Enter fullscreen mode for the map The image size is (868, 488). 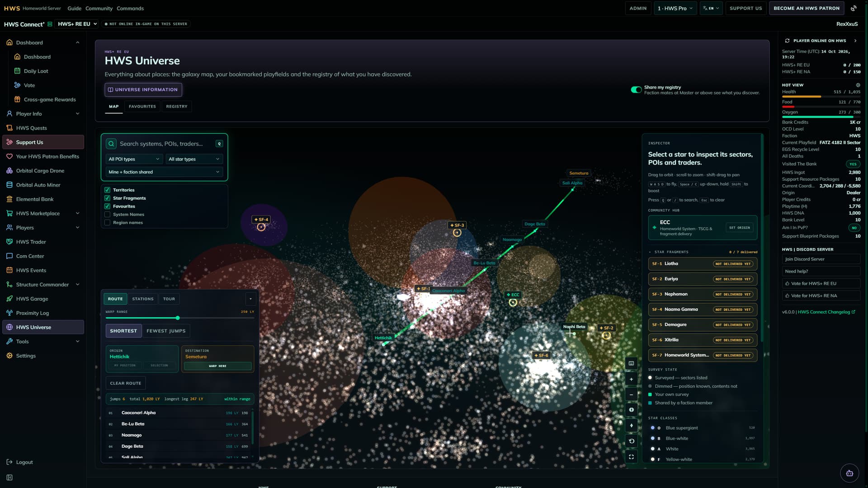click(x=631, y=457)
